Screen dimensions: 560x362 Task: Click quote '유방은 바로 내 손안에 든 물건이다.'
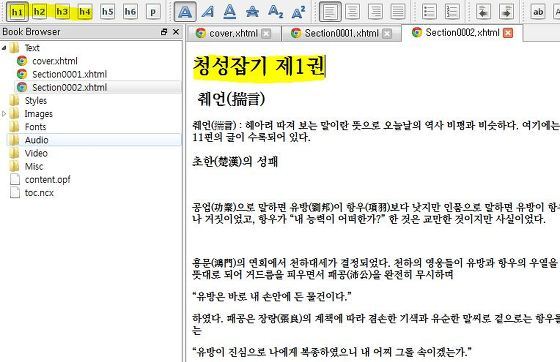[272, 296]
